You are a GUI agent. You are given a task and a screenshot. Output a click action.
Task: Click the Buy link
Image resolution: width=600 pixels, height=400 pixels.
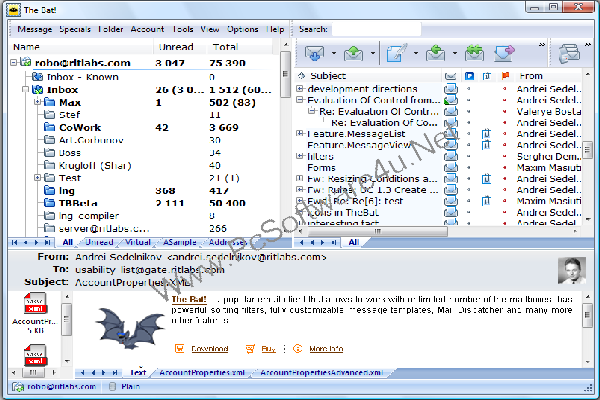(268, 349)
